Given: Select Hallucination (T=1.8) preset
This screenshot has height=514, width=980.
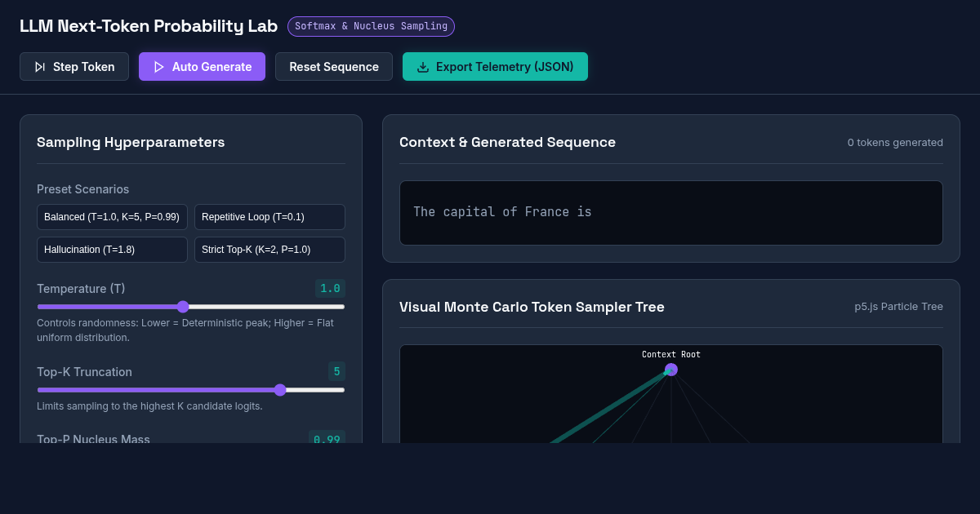Looking at the screenshot, I should [112, 250].
